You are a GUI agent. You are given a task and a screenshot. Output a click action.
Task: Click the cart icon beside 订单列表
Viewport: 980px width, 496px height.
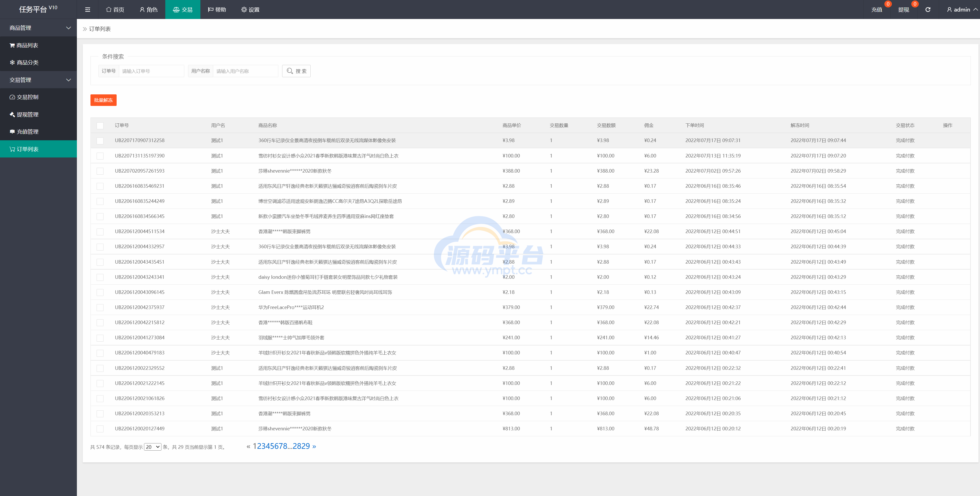click(12, 149)
